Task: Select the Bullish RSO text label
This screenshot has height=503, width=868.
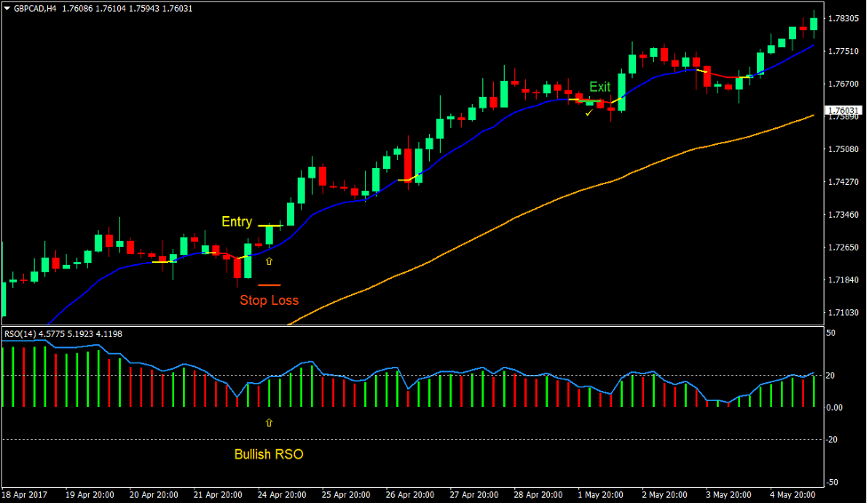Action: click(268, 454)
